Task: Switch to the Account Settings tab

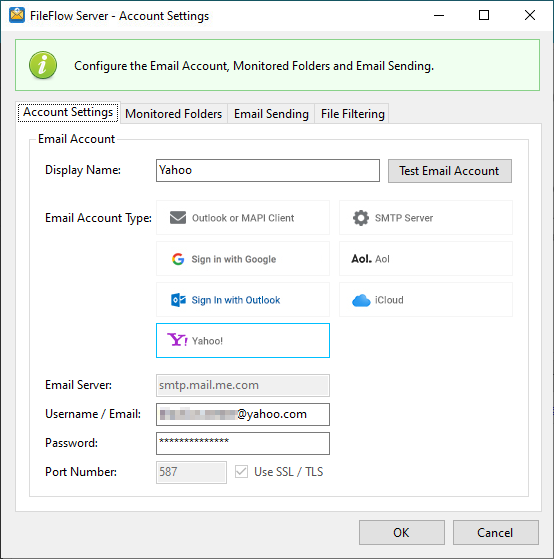Action: click(x=68, y=112)
